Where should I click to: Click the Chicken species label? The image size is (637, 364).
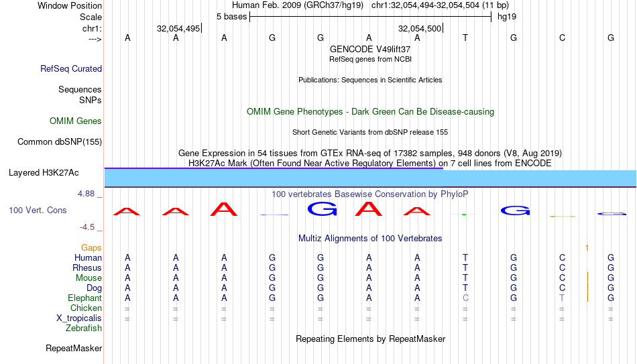click(x=86, y=308)
